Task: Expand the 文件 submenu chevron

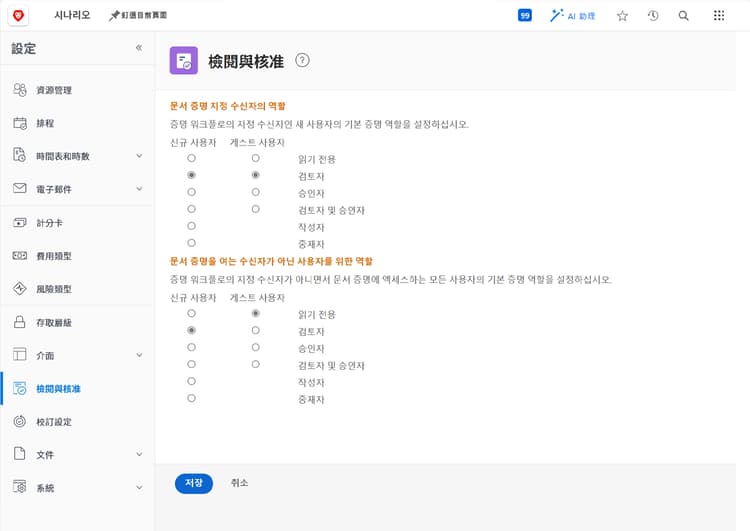Action: (x=139, y=454)
